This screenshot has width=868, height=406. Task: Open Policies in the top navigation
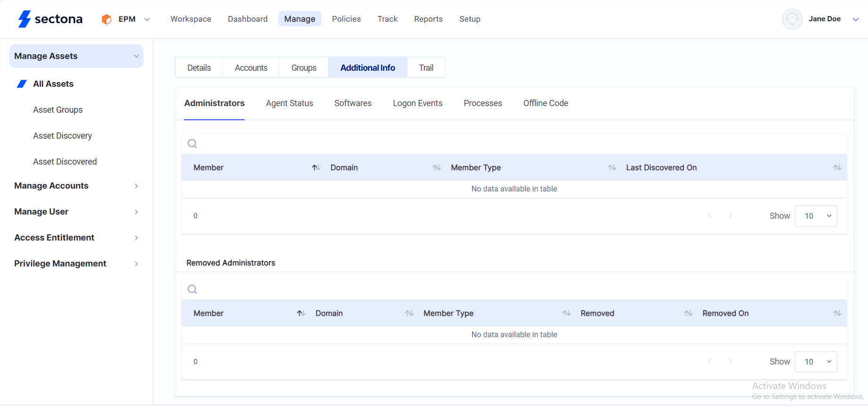[x=346, y=19]
